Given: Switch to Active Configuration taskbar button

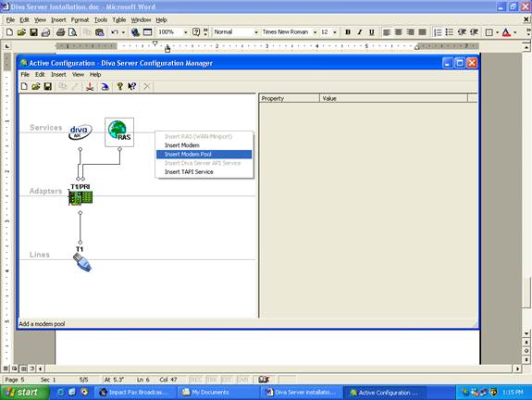Looking at the screenshot, I should coord(384,393).
